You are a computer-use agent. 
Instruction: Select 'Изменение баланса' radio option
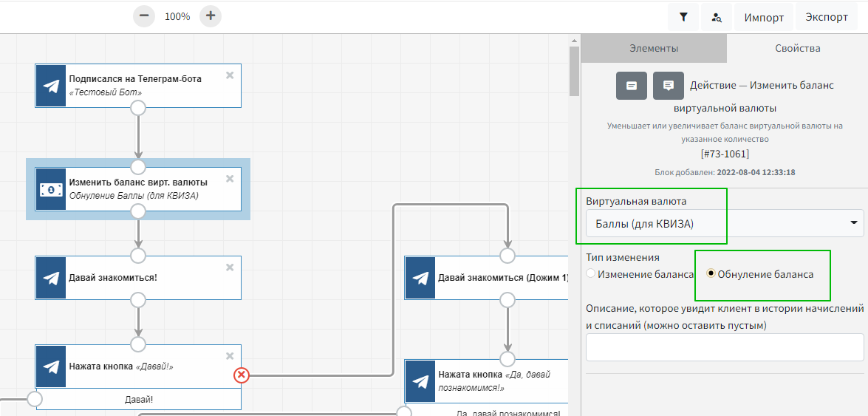tap(590, 274)
